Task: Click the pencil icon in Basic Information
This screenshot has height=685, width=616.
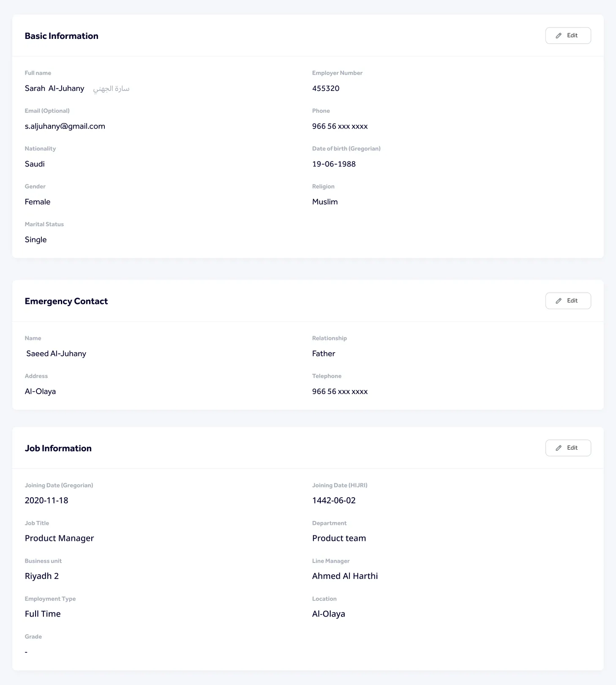Action: coord(559,36)
